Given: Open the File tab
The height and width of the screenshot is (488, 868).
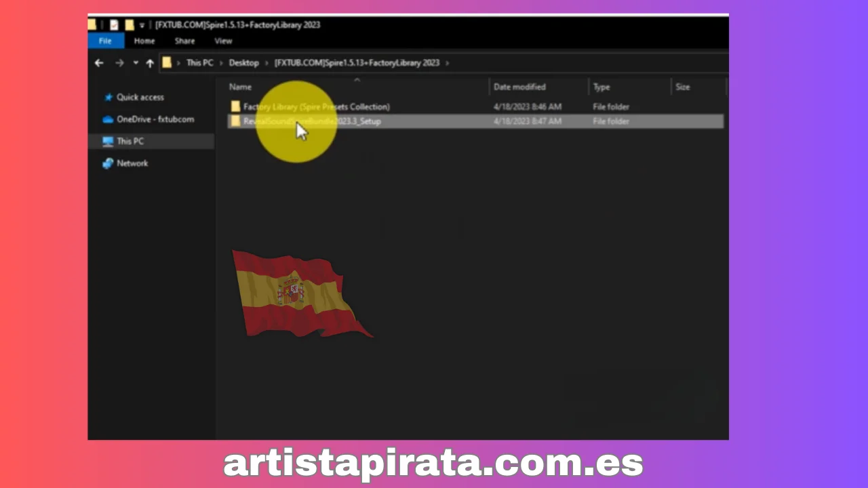Looking at the screenshot, I should (105, 41).
